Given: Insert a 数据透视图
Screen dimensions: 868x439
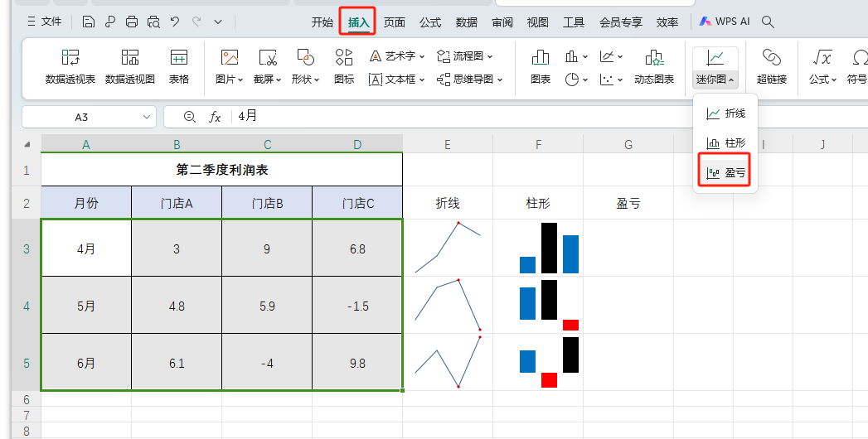Looking at the screenshot, I should pos(130,66).
